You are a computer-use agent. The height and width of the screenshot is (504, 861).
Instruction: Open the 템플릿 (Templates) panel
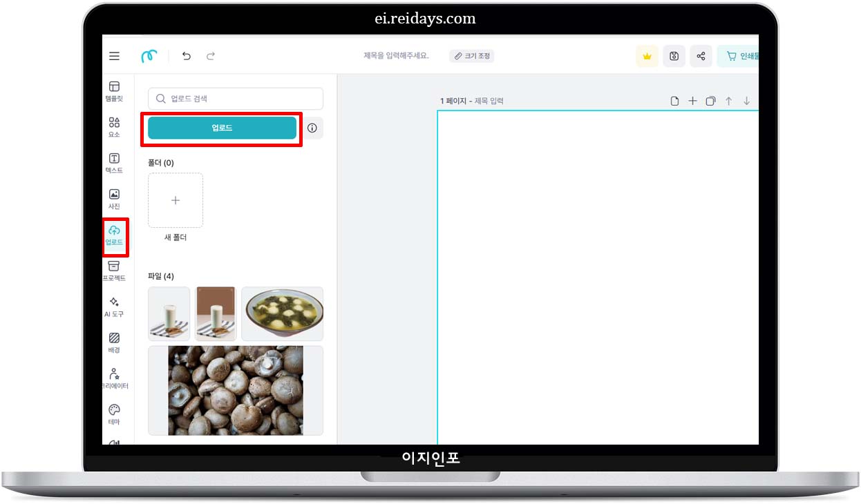pos(114,90)
